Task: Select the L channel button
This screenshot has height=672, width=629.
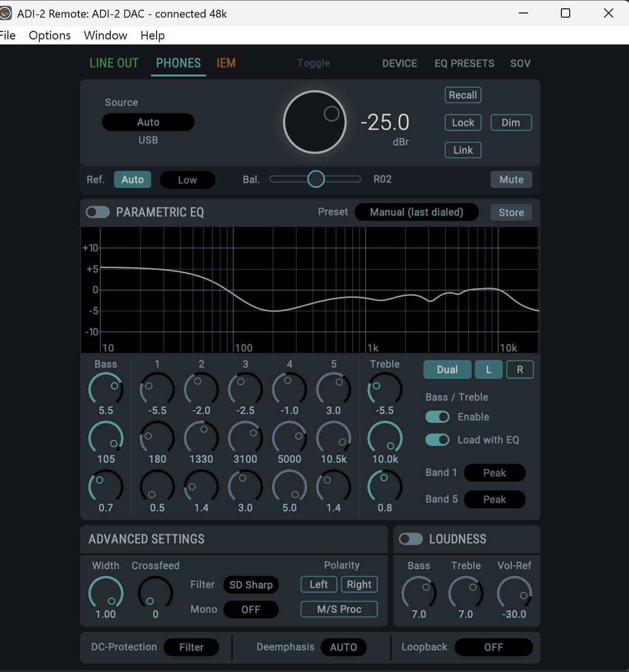Action: pyautogui.click(x=489, y=370)
